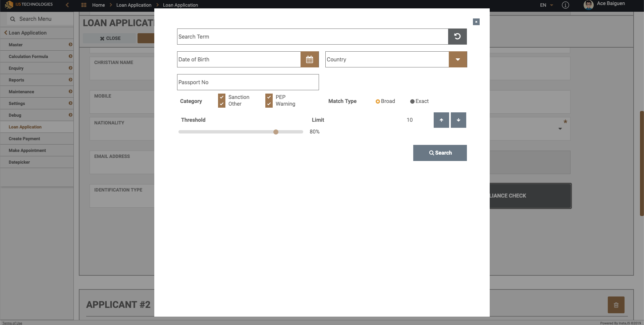The image size is (644, 325).
Task: Decrease the Limit with the down arrow
Action: (x=458, y=120)
